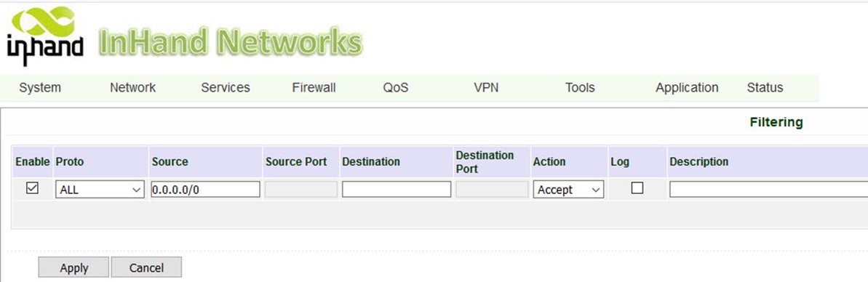This screenshot has height=282, width=868.
Task: Select the QoS menu item
Action: click(395, 87)
